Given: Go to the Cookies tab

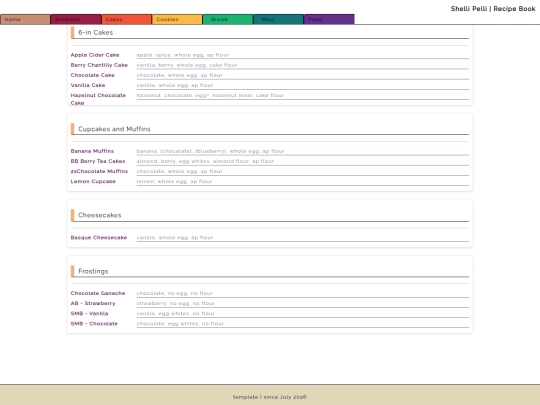Looking at the screenshot, I should 177,19.
